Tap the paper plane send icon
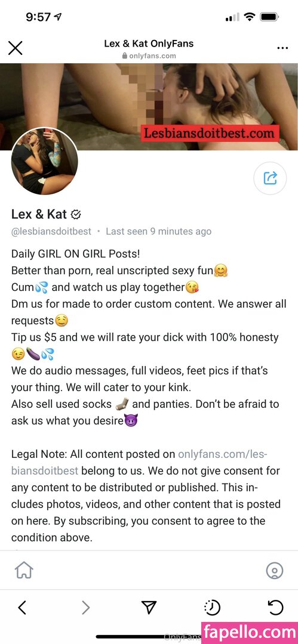The height and width of the screenshot is (644, 298). click(149, 607)
